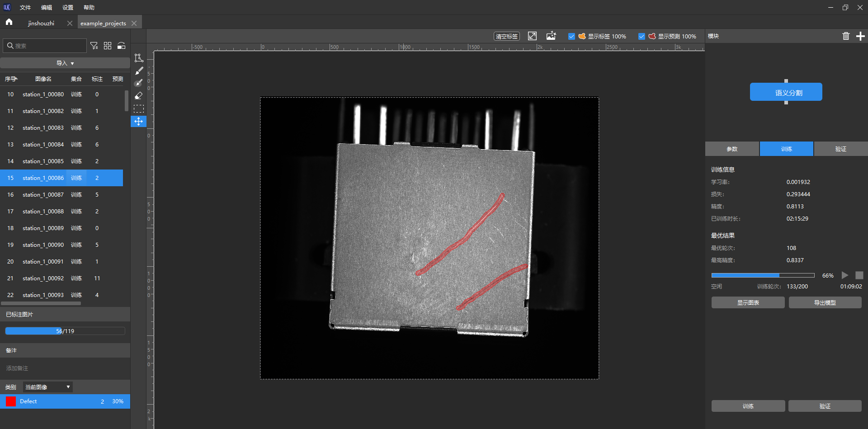Select the eraser tool
This screenshot has width=868, height=429.
point(139,96)
